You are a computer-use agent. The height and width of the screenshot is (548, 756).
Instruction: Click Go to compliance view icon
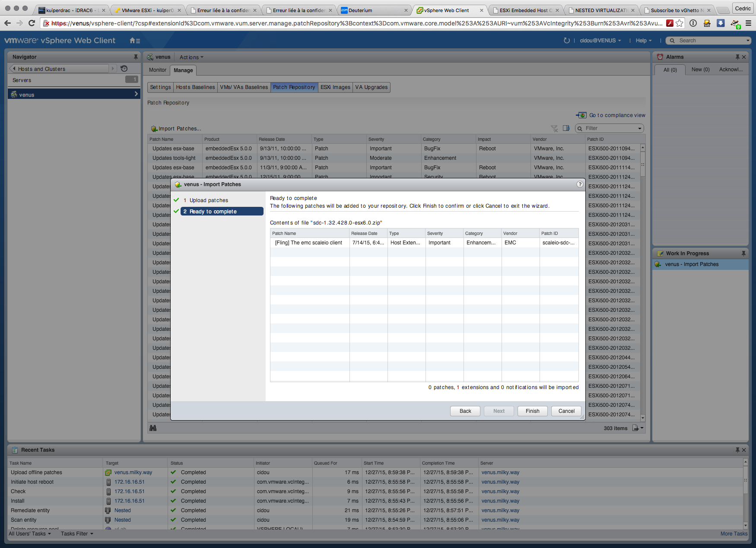[x=581, y=115]
